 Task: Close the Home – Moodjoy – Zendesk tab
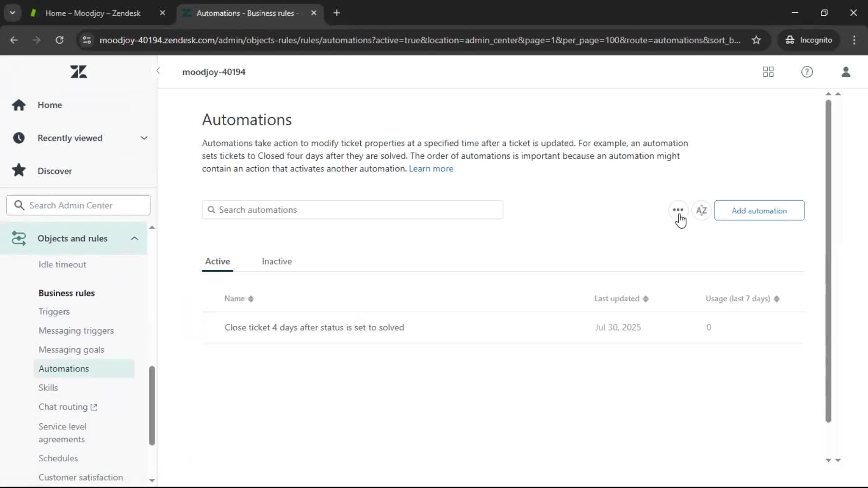[x=162, y=13]
